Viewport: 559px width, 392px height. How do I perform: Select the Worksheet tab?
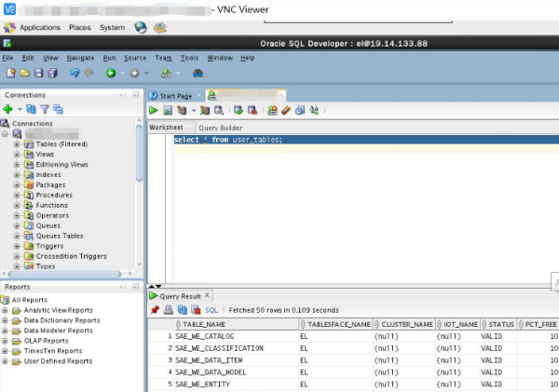click(166, 128)
